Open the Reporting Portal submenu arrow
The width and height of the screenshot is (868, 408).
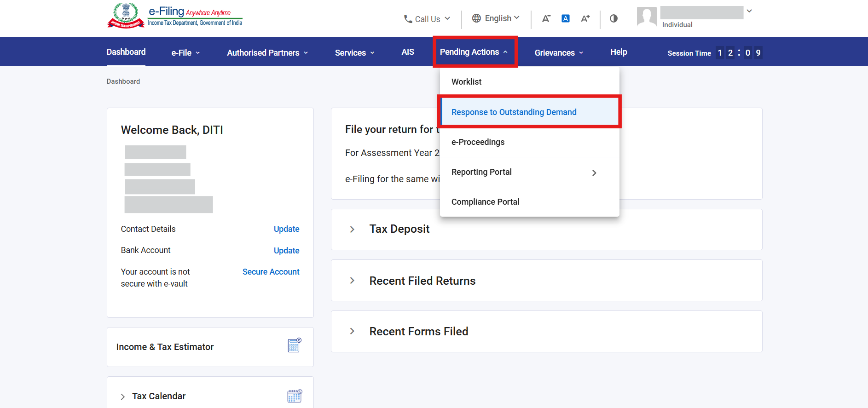pos(594,172)
